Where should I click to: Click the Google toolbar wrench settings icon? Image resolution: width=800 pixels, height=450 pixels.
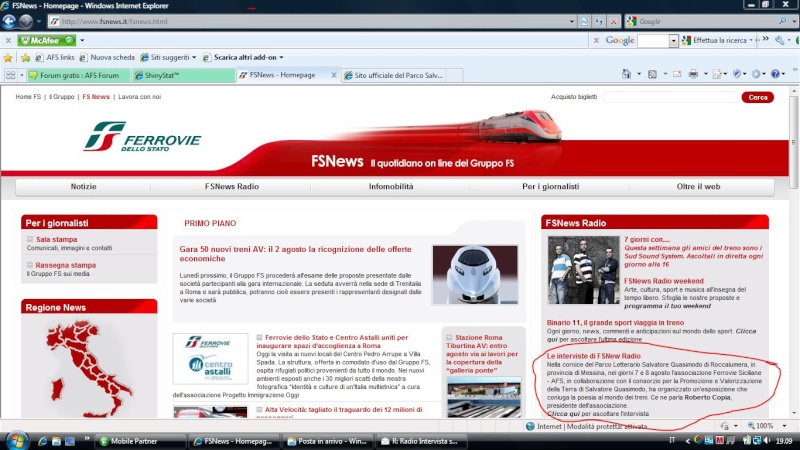click(x=780, y=40)
